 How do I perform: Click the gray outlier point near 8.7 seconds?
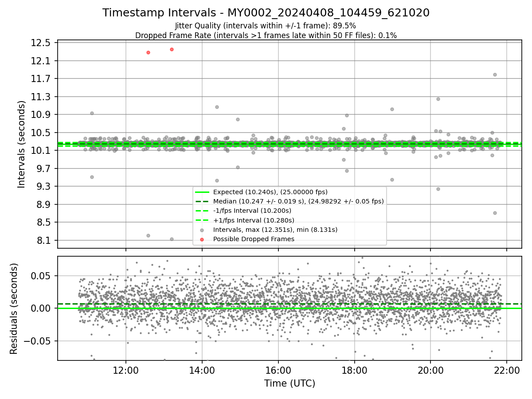pos(495,213)
